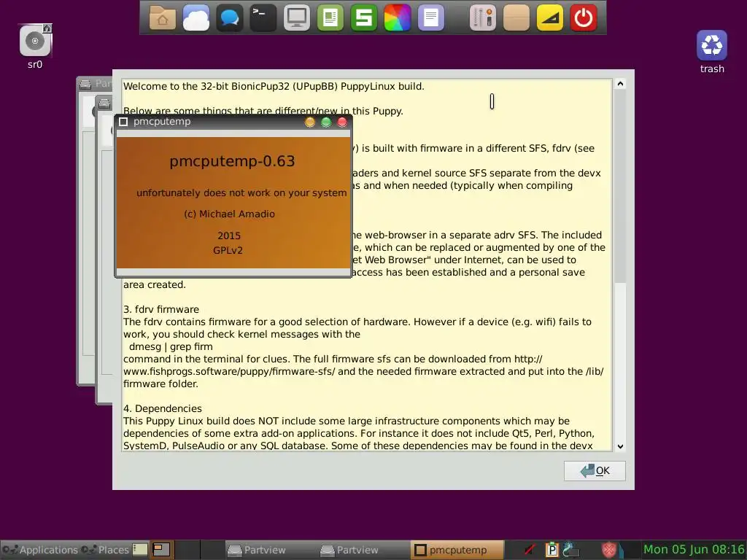
Task: Open the green document word processor icon
Action: point(330,18)
